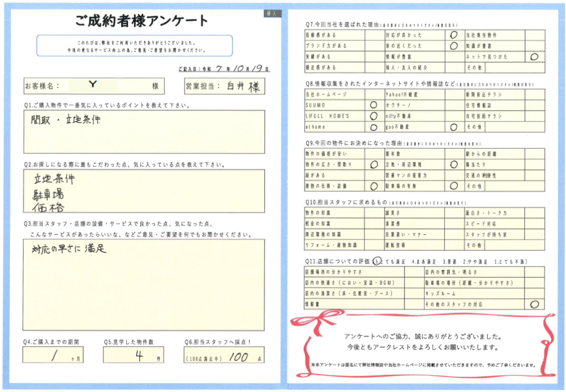
Task: Mark the その他のスタッフの対応 rating box
Action: point(534,304)
